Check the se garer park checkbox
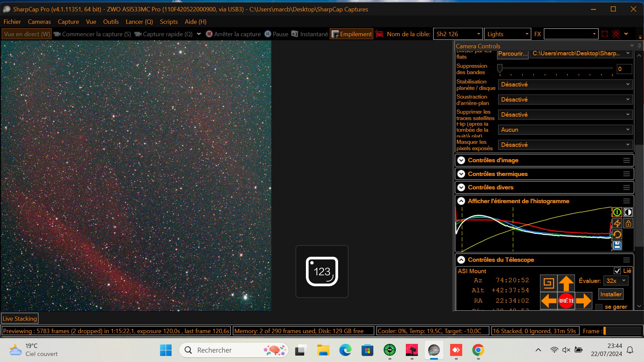This screenshot has width=644, height=362. tap(599, 307)
